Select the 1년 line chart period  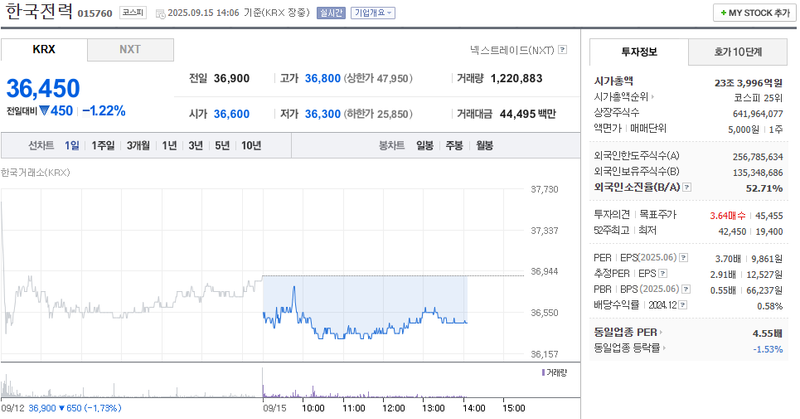point(169,145)
